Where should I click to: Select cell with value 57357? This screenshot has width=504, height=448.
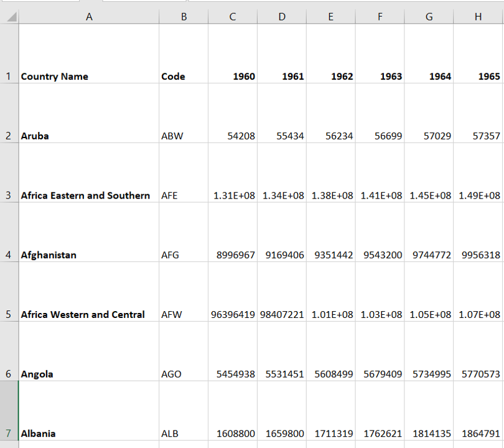478,113
